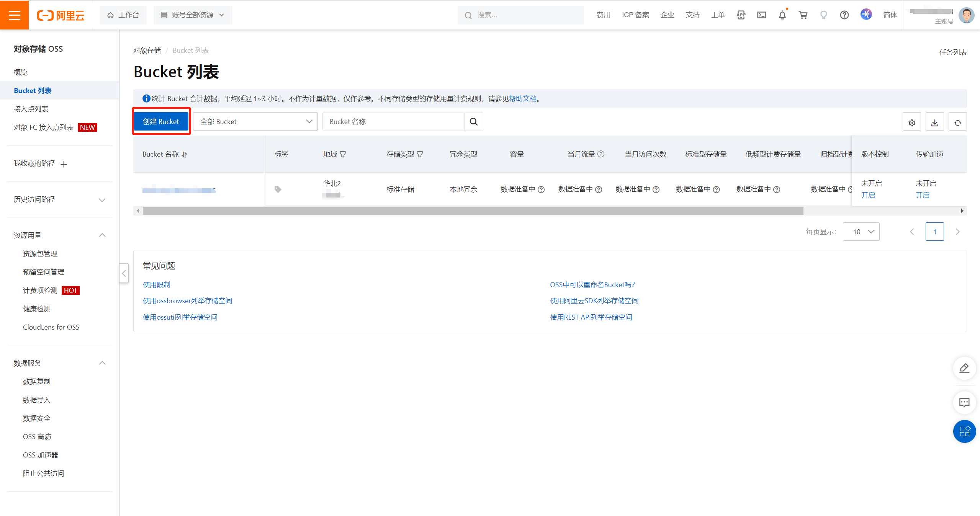Go to previous page arrow

click(912, 232)
